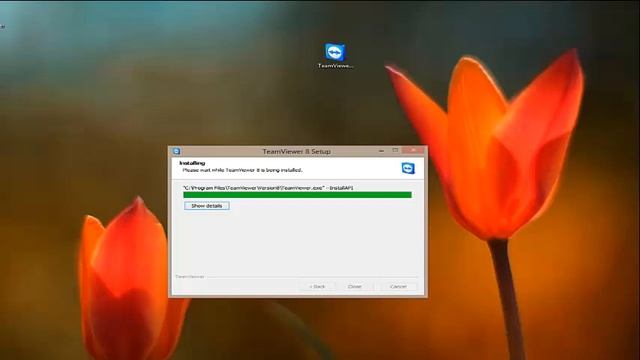Click the 'Installing' heading text
The width and height of the screenshot is (640, 360).
coord(192,163)
